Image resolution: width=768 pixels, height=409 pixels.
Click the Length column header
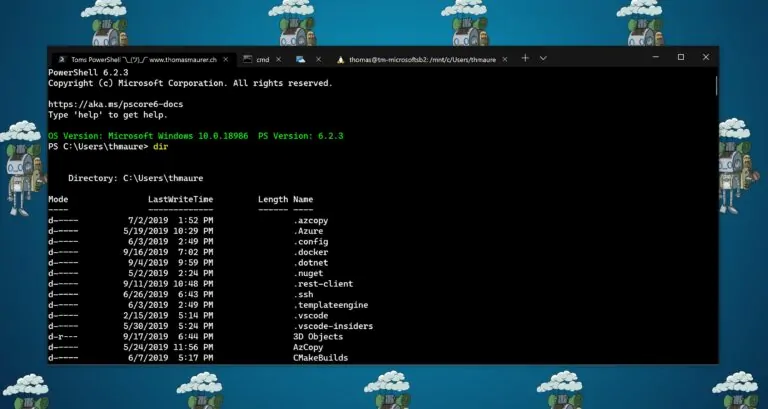coord(273,199)
